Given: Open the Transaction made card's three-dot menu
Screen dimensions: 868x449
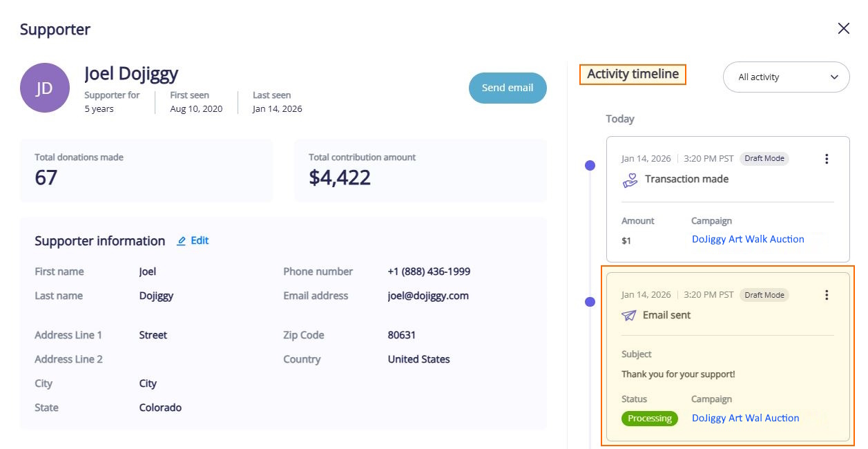Looking at the screenshot, I should (826, 159).
